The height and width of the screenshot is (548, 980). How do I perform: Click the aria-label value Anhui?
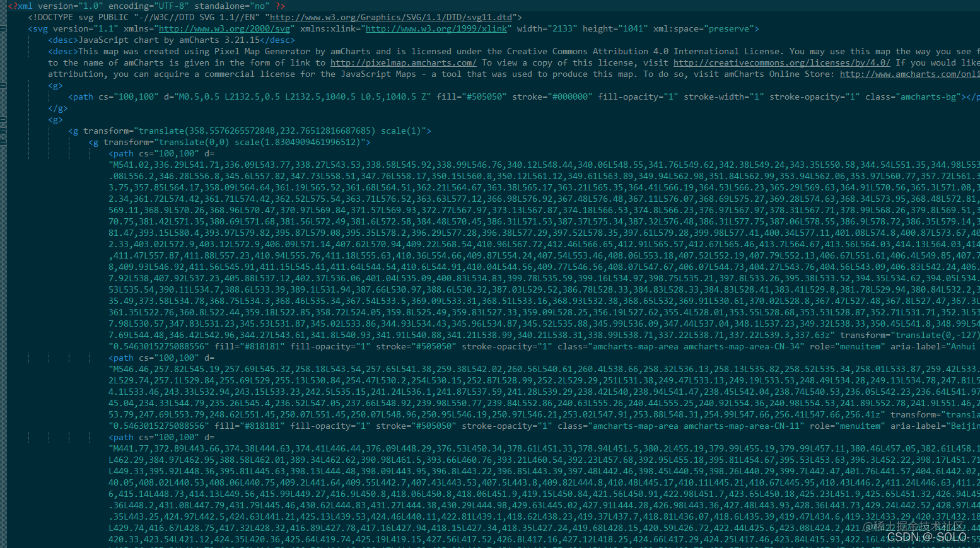(x=964, y=346)
